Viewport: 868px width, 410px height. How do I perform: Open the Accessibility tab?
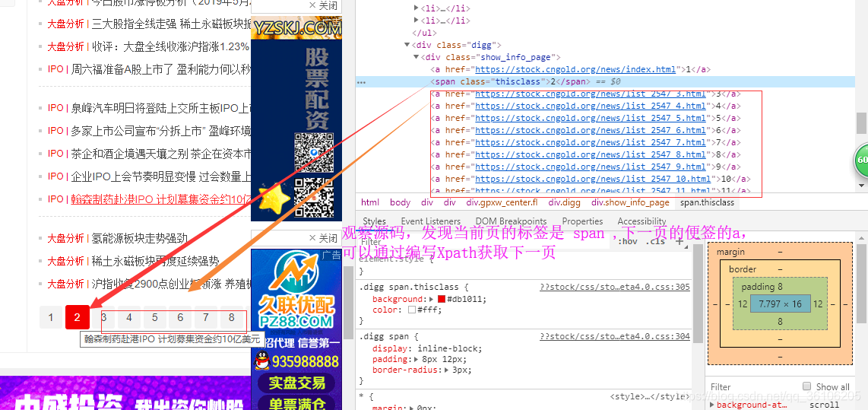coord(641,221)
